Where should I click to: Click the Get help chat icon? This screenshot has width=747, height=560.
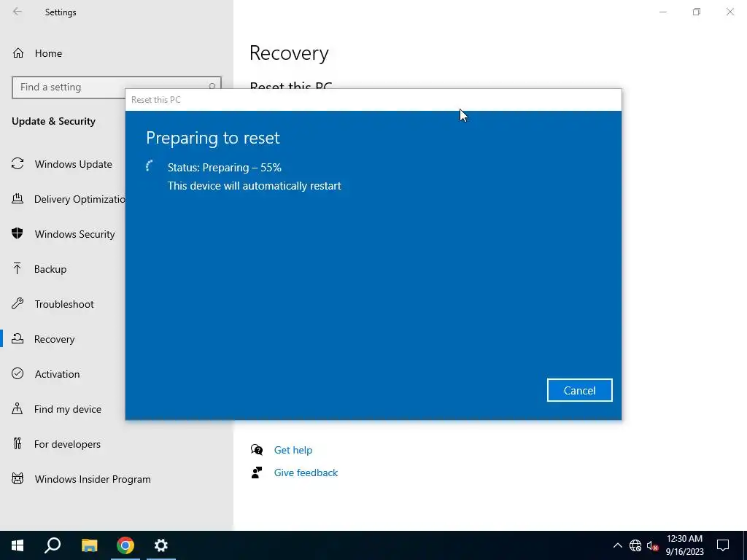click(257, 450)
